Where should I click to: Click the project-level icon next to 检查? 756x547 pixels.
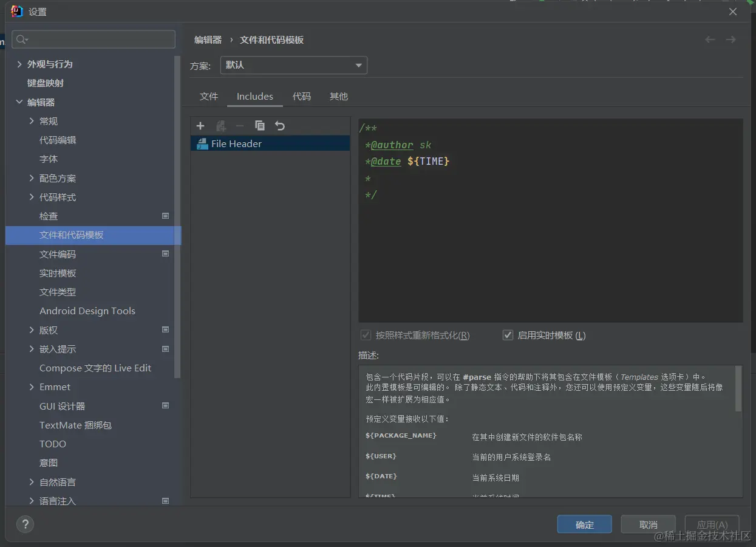(166, 216)
